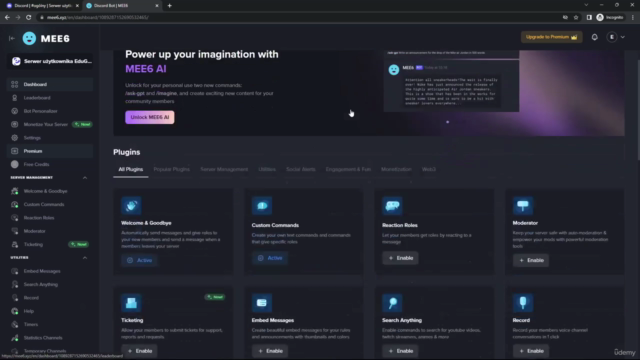
Task: Enable the Moderator plugin
Action: click(531, 260)
